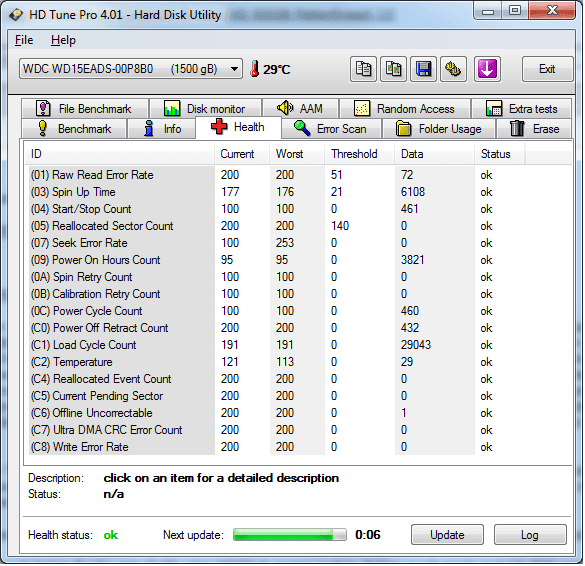
Task: Switch to the Folder Usage tab
Action: (x=439, y=129)
